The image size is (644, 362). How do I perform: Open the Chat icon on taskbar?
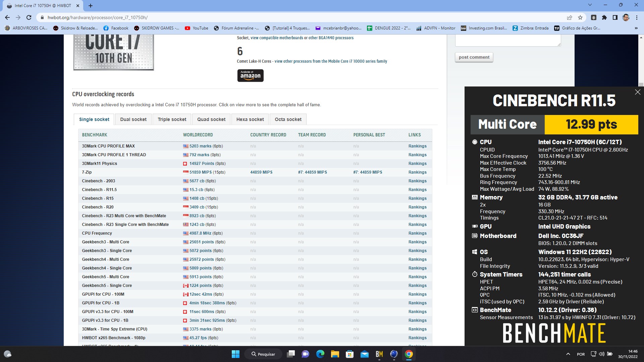[x=306, y=354]
